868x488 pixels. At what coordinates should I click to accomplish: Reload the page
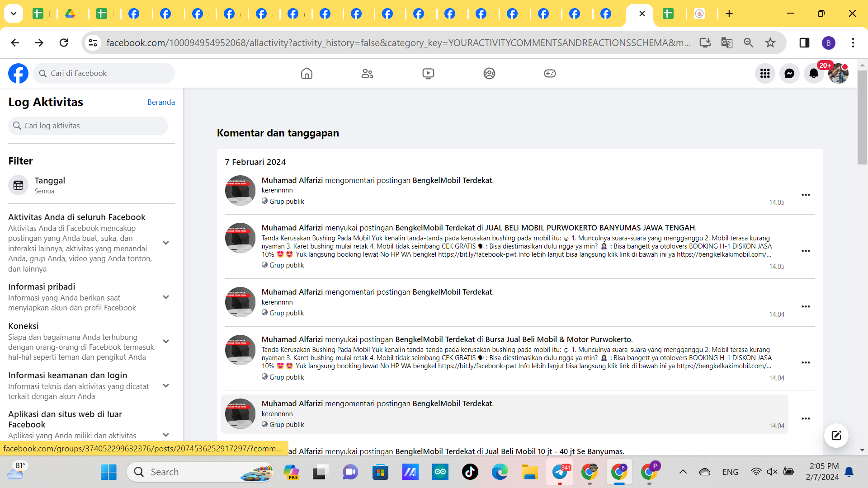(x=64, y=42)
